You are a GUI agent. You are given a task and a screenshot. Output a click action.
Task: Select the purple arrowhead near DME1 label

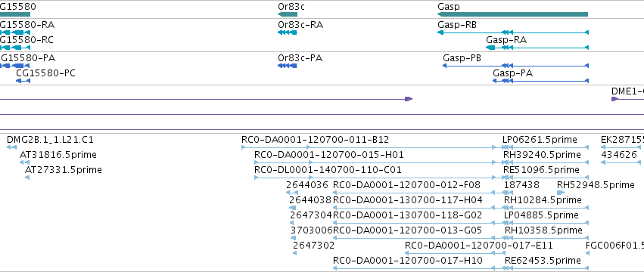(614, 99)
